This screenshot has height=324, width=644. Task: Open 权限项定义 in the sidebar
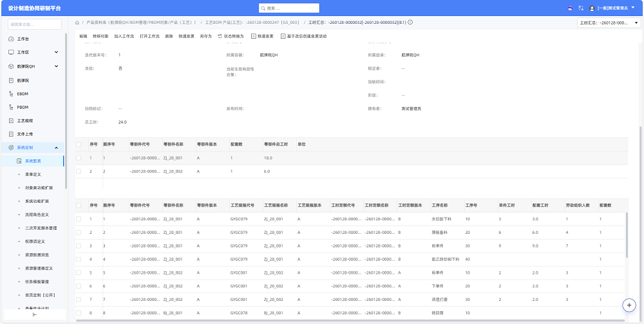(35, 242)
